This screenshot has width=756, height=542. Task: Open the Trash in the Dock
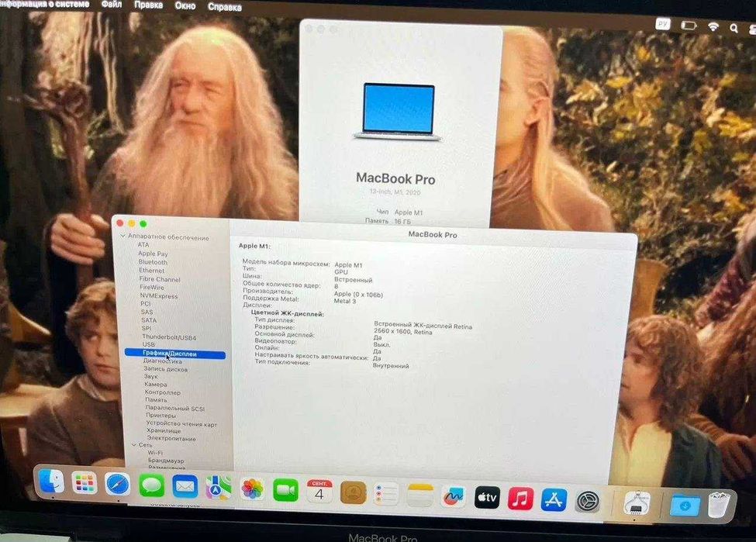[x=720, y=506]
